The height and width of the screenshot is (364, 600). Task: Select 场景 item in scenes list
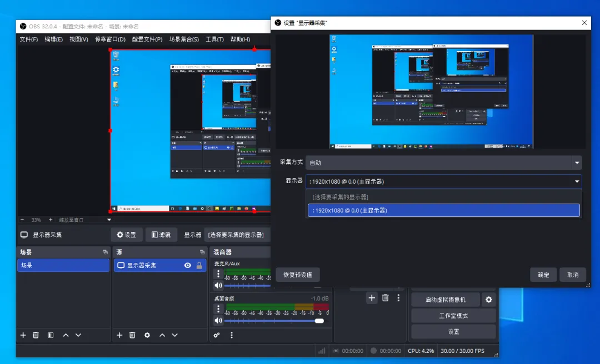tap(63, 265)
